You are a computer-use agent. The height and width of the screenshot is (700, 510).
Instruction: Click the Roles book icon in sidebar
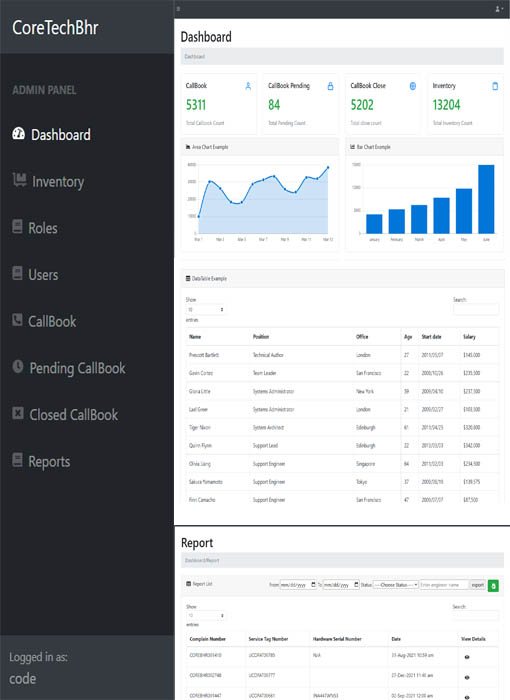pos(17,226)
